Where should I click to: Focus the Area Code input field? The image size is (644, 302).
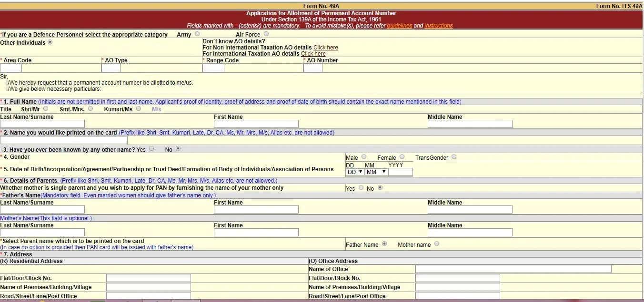[x=11, y=68]
